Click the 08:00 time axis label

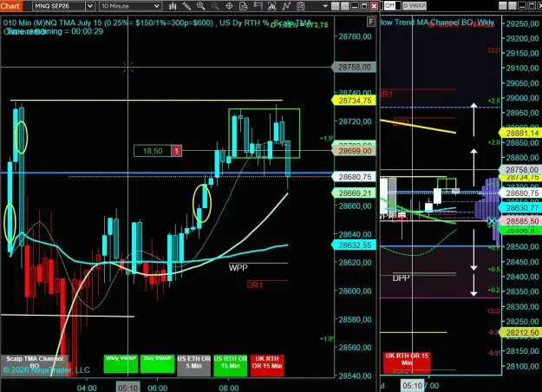(228, 388)
